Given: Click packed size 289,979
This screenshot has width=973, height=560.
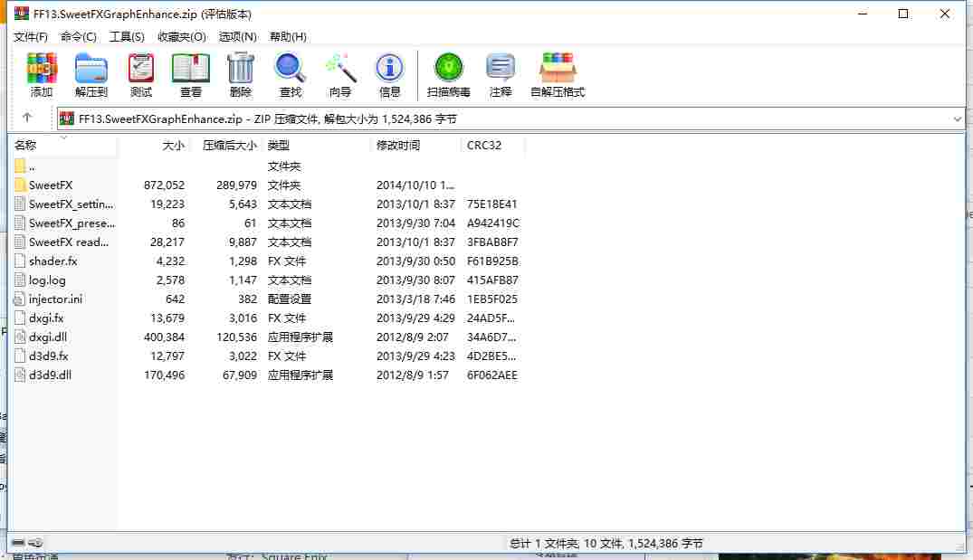Looking at the screenshot, I should pyautogui.click(x=236, y=185).
